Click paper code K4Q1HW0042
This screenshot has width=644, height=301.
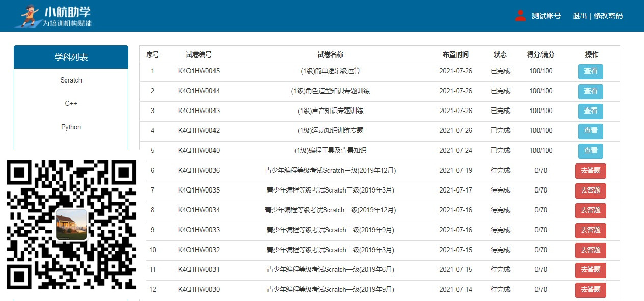[199, 131]
